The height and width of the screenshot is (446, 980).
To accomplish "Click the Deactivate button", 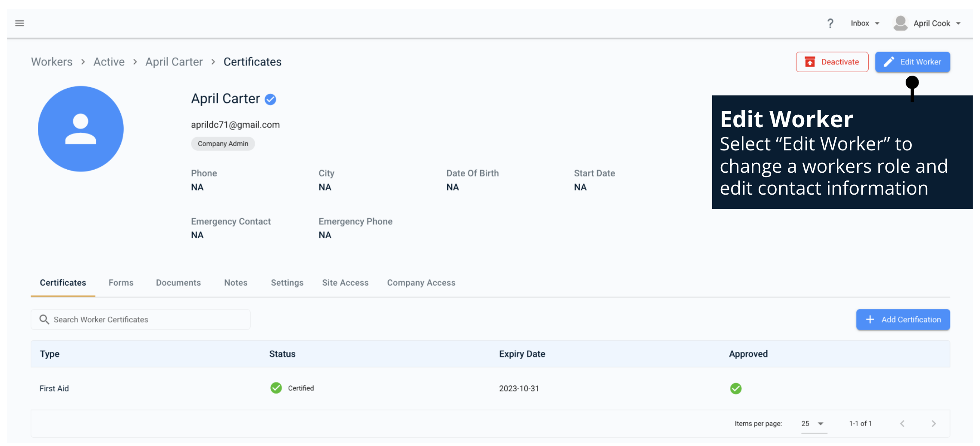I will tap(832, 62).
